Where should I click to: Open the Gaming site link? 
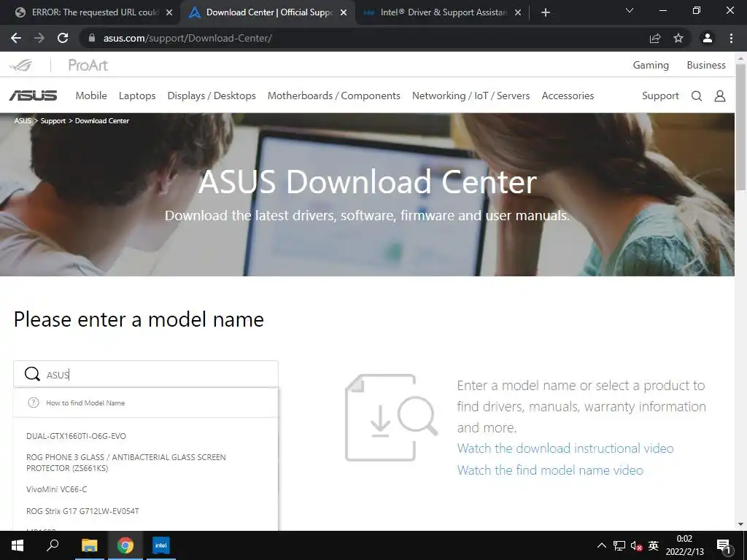[x=651, y=65]
